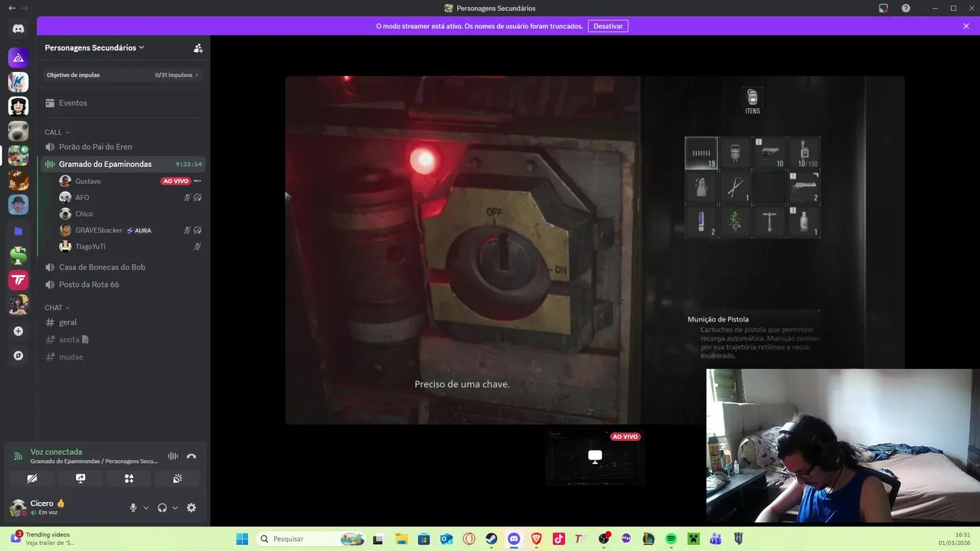The width and height of the screenshot is (980, 551).
Task: Toggle camera on or off
Action: coord(32,478)
